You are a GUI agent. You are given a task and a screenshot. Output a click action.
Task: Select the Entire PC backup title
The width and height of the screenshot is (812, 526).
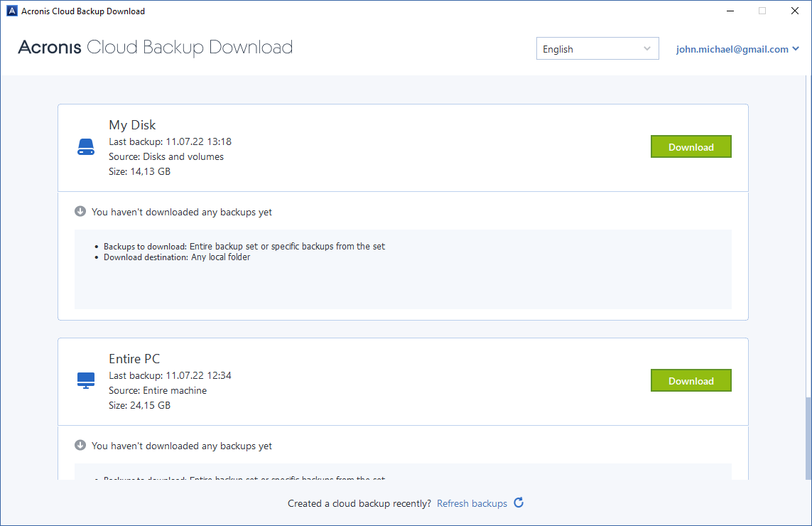pos(134,359)
